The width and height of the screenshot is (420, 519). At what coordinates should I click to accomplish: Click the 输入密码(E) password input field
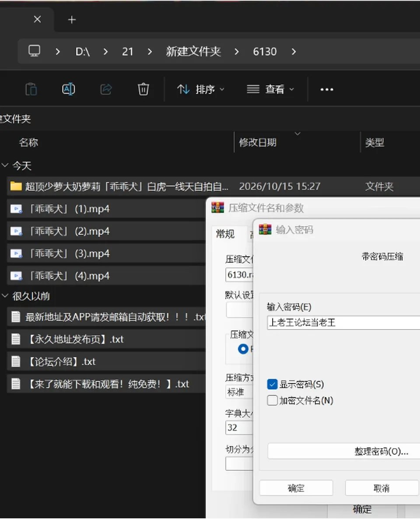pyautogui.click(x=343, y=323)
